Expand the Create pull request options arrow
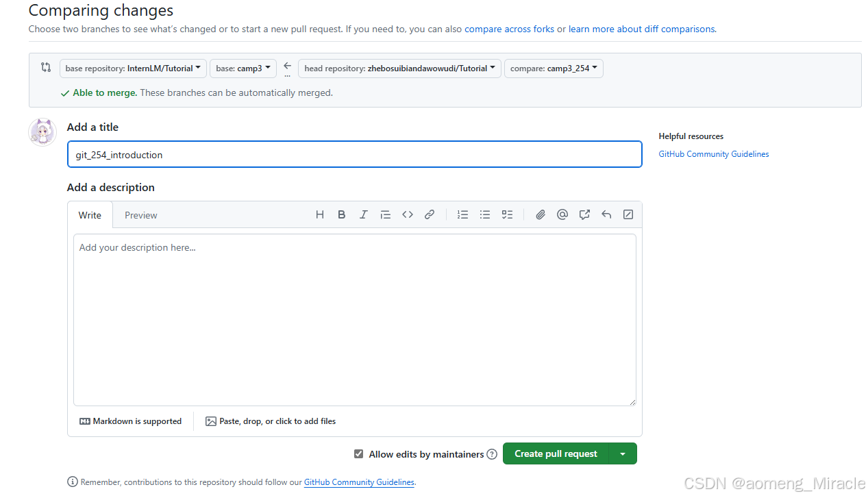 tap(623, 453)
